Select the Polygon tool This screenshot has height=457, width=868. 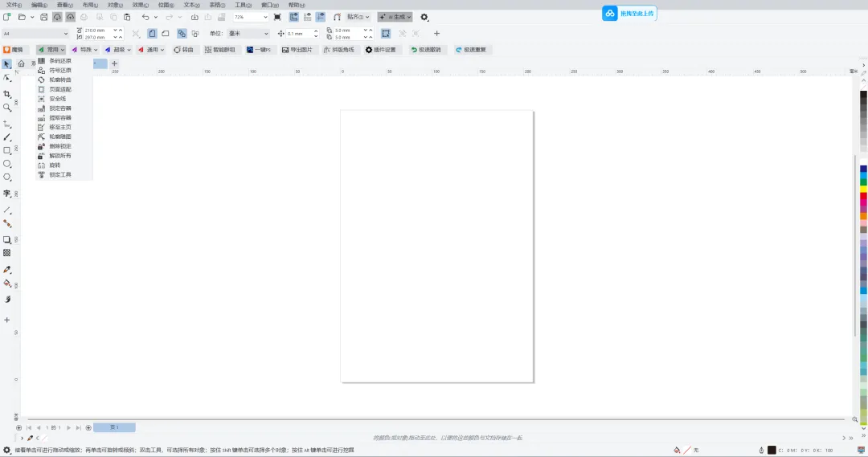coord(6,177)
